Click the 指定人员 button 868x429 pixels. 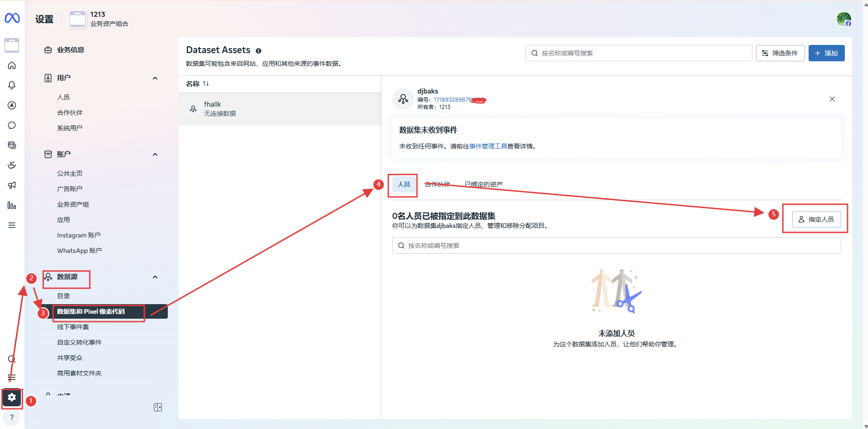pos(816,219)
